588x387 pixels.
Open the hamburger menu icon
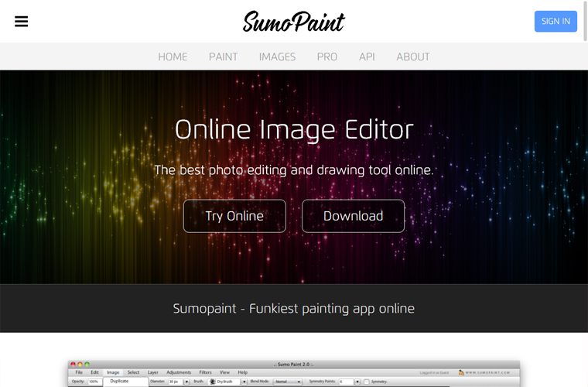[x=22, y=22]
